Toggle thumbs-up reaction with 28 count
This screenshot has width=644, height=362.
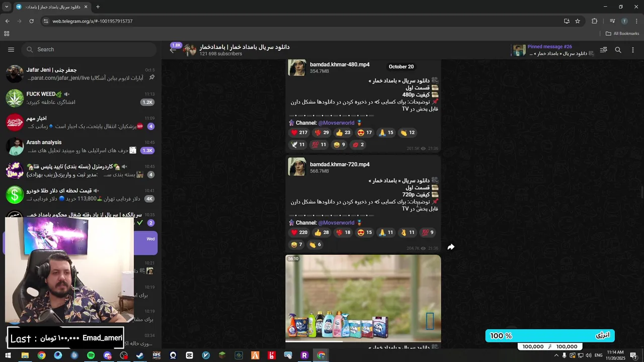point(321,232)
